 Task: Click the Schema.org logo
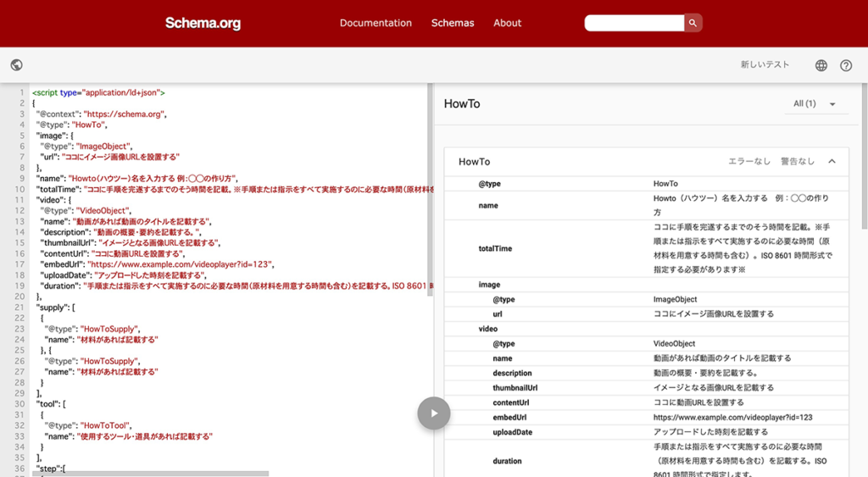[x=203, y=23]
